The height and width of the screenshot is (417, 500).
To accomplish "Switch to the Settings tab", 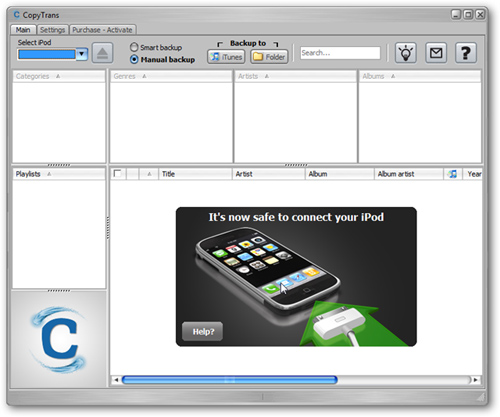I will click(x=52, y=30).
